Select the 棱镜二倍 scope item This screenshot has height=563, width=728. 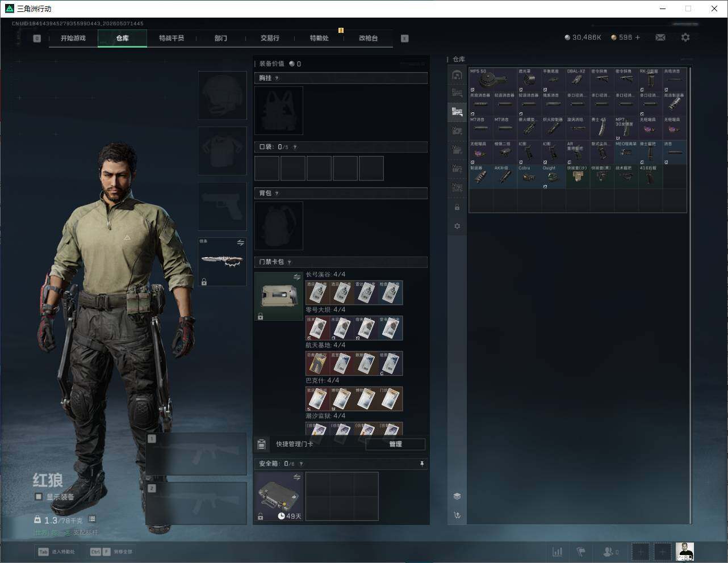(505, 152)
